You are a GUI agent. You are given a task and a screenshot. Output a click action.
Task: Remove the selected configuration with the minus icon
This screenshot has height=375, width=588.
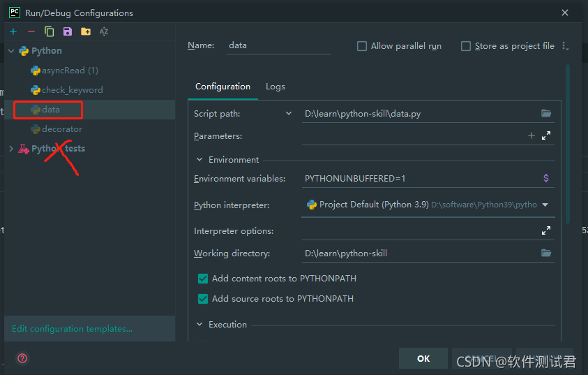[31, 31]
